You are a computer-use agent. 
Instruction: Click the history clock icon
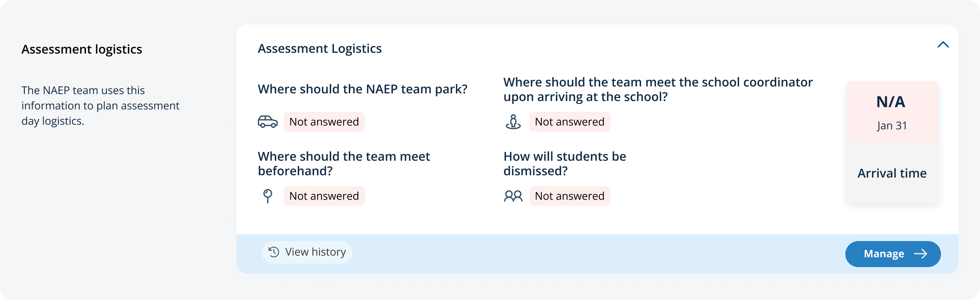[x=274, y=252]
